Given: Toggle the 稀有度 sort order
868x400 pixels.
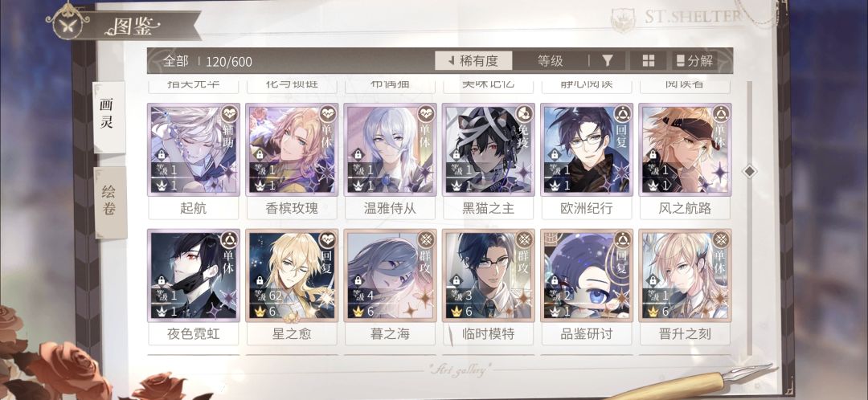Looking at the screenshot, I should click(x=473, y=61).
